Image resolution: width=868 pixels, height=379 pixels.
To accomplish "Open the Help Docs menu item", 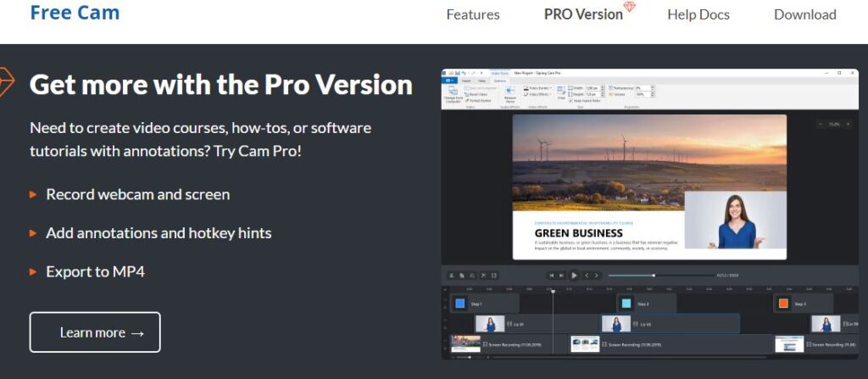I will point(698,14).
